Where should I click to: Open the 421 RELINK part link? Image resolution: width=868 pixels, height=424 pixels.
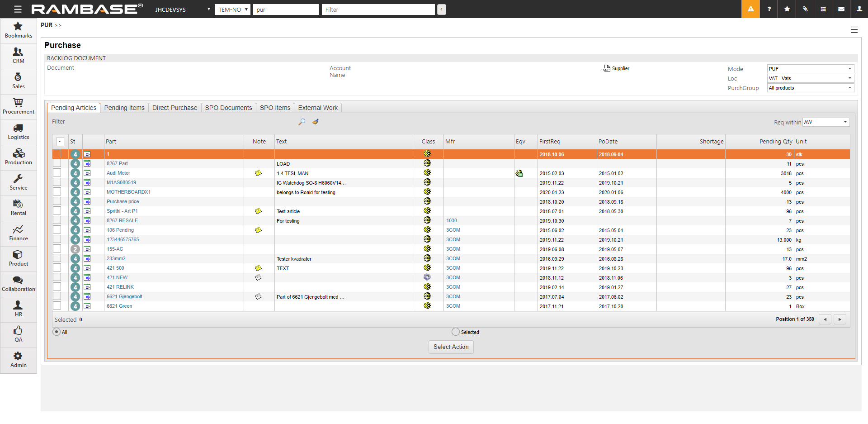point(120,287)
